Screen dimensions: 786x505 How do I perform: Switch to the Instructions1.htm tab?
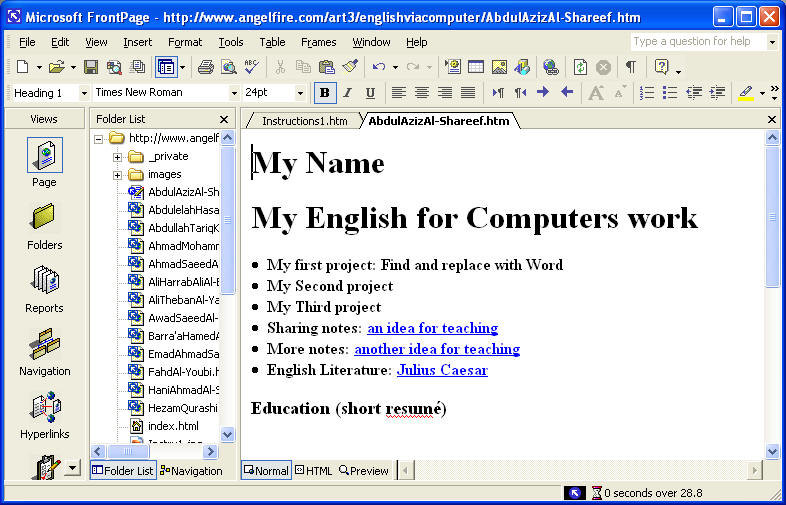tap(304, 121)
